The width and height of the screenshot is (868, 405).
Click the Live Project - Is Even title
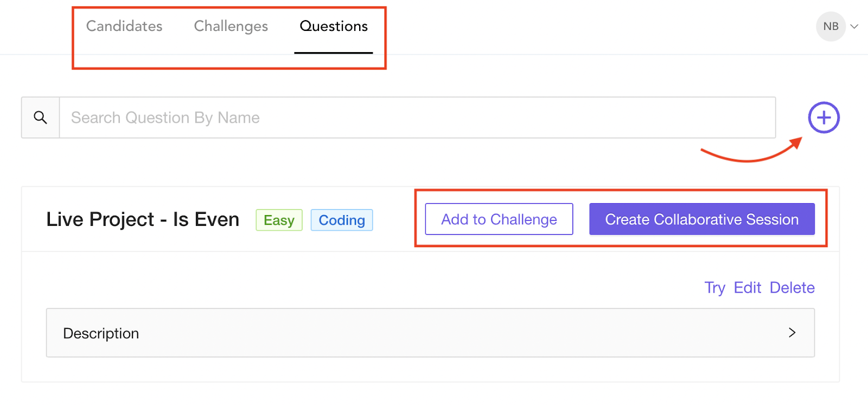(143, 219)
